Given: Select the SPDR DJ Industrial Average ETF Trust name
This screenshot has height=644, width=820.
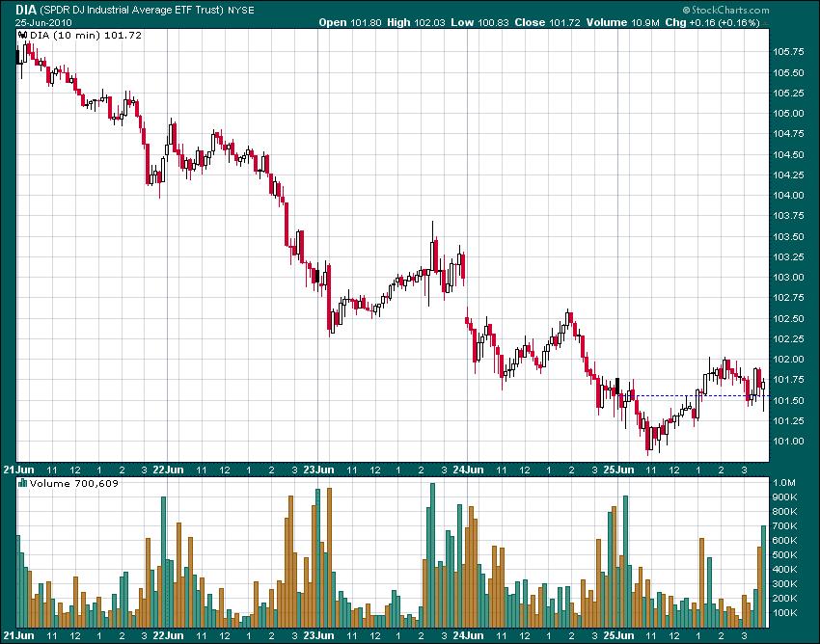Looking at the screenshot, I should point(131,10).
